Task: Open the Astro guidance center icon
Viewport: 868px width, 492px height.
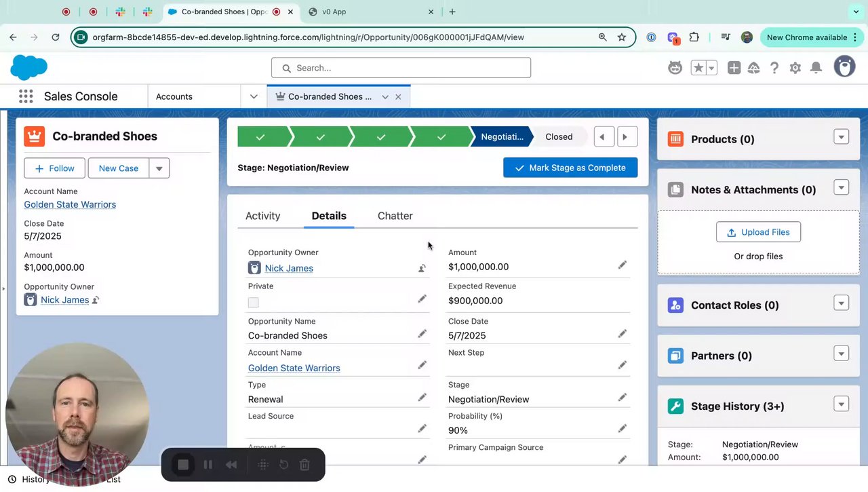Action: 675,68
